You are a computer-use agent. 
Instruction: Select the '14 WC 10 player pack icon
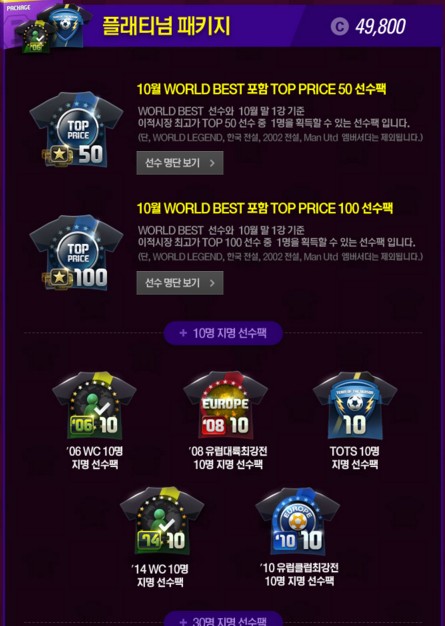pos(162,521)
